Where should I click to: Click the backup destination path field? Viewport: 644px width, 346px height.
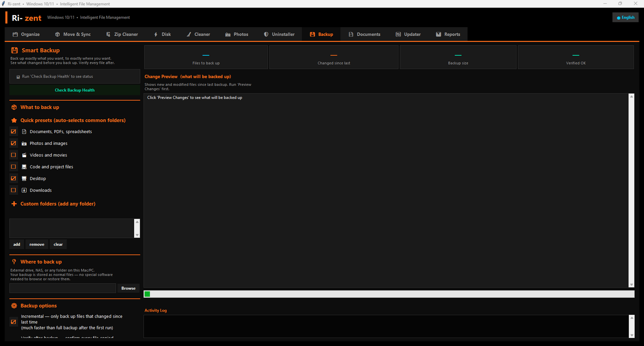(63, 288)
